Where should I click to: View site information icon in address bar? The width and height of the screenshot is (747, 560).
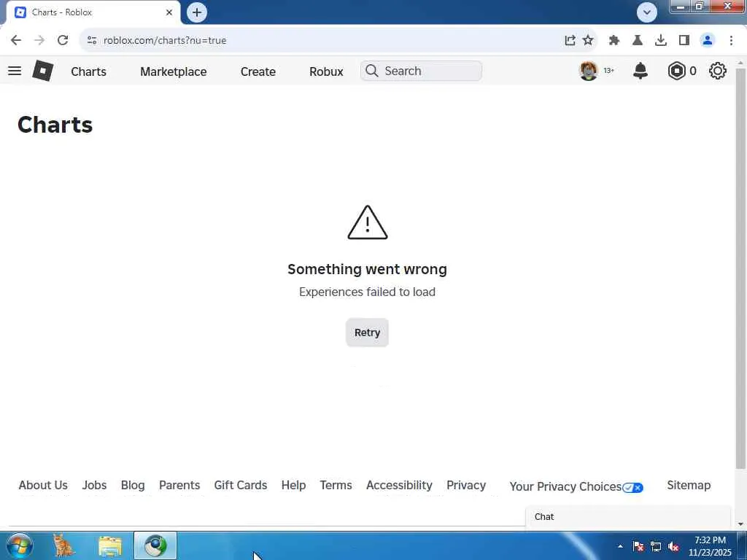click(92, 40)
